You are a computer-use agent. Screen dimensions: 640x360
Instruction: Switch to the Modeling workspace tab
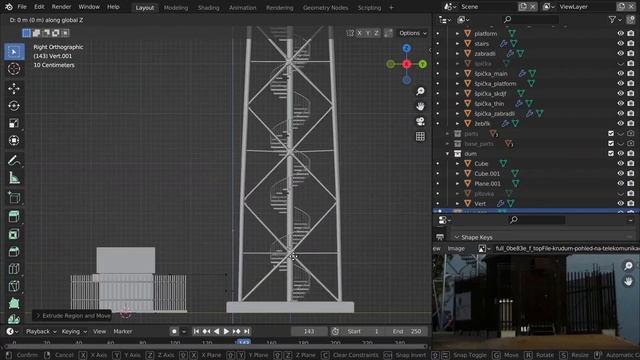click(176, 7)
